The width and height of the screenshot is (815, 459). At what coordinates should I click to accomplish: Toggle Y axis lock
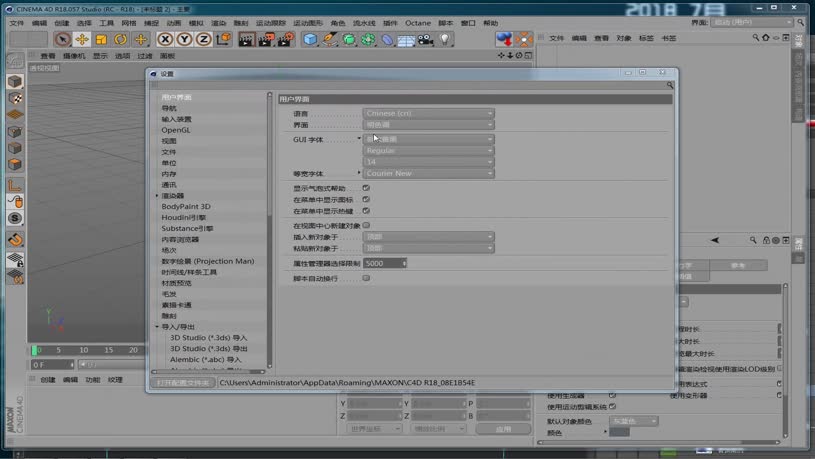click(184, 39)
